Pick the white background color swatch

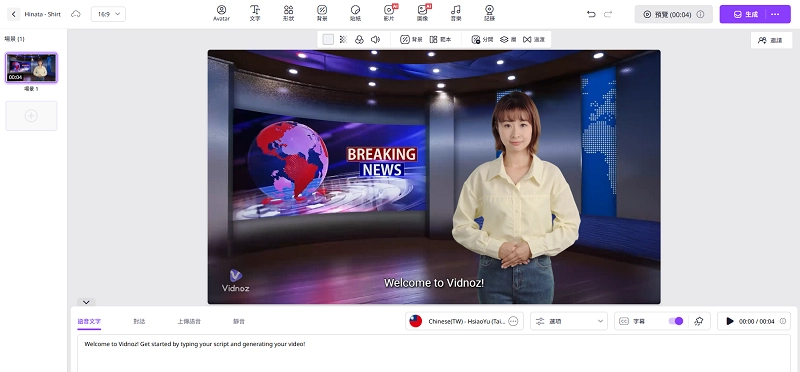pos(328,39)
